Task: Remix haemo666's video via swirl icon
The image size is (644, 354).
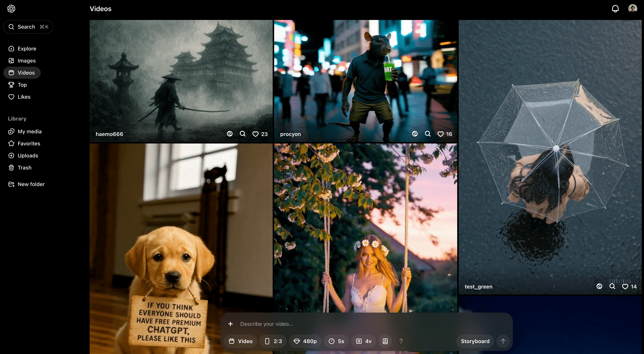Action: pyautogui.click(x=230, y=134)
